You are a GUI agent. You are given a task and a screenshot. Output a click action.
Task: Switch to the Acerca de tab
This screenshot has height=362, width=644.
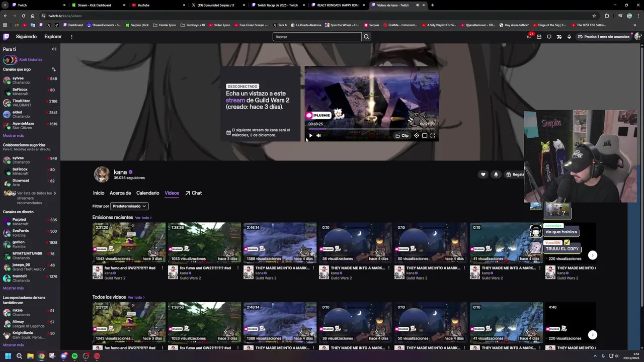120,193
